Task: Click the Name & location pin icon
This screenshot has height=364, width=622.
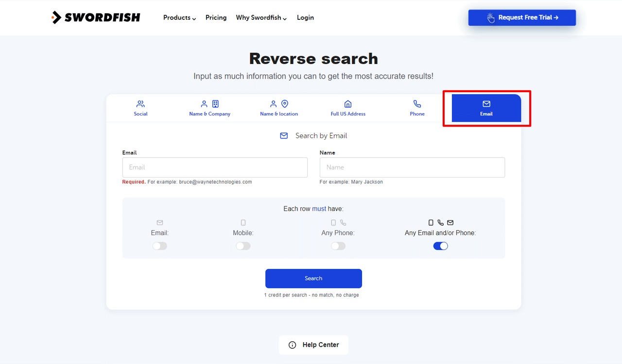Action: click(x=285, y=104)
